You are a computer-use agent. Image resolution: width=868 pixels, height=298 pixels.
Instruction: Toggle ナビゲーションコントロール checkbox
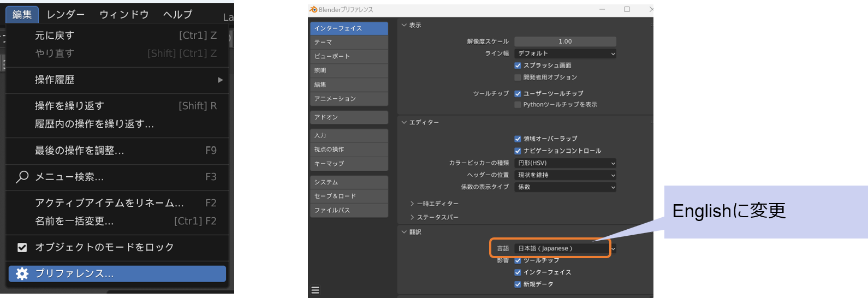point(518,151)
